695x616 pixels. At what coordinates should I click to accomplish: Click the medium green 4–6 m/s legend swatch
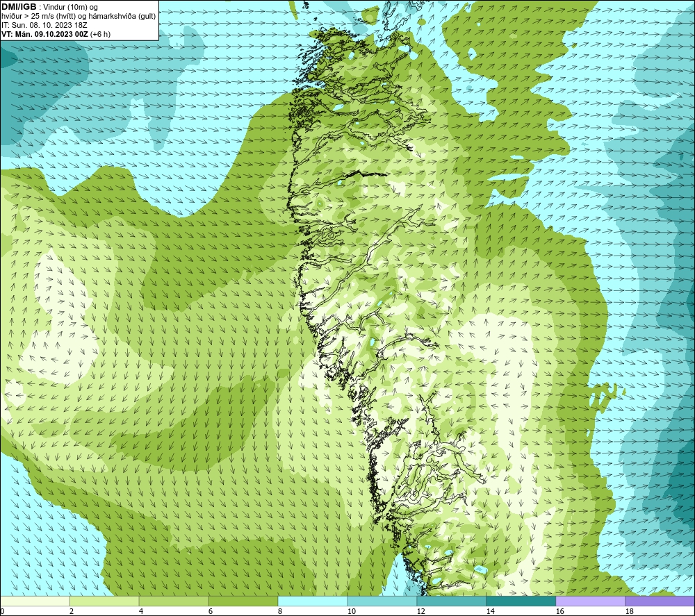174,601
